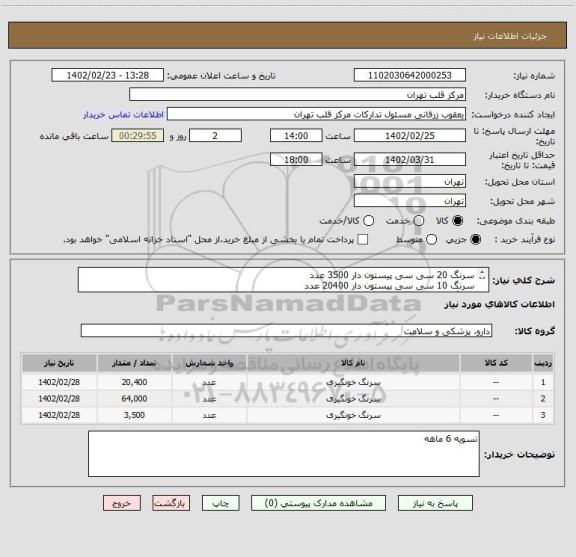Click سرنگ خونگیری name in row 1
Image resolution: width=576 pixels, height=557 pixels.
(x=353, y=382)
